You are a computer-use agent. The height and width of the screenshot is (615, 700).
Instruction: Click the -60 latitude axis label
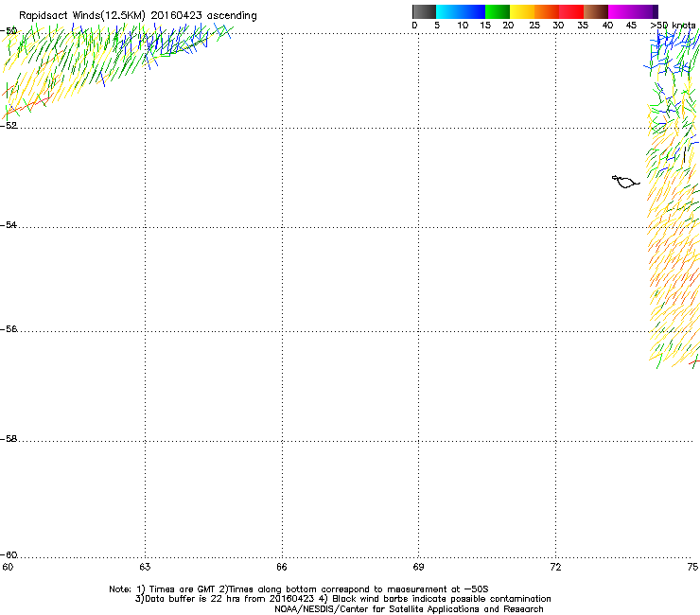click(9, 555)
